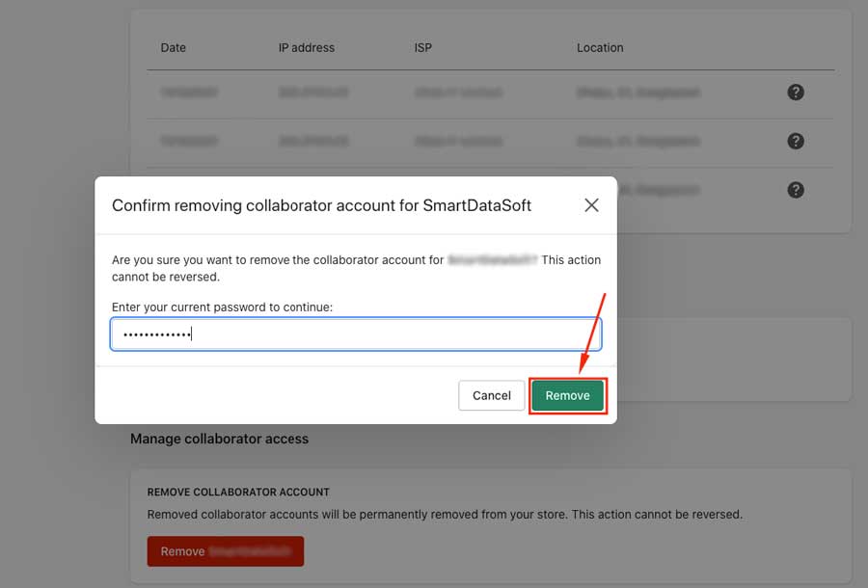
Task: Select the ISP column header
Action: pos(423,47)
